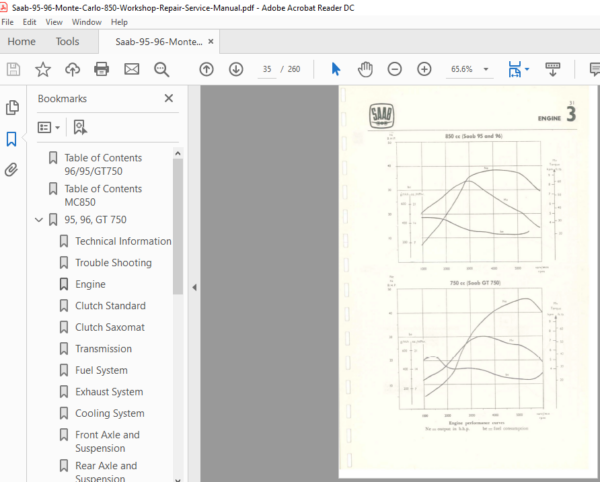This screenshot has width=600, height=482.
Task: Open the Exhaust System bookmark
Action: click(x=109, y=392)
